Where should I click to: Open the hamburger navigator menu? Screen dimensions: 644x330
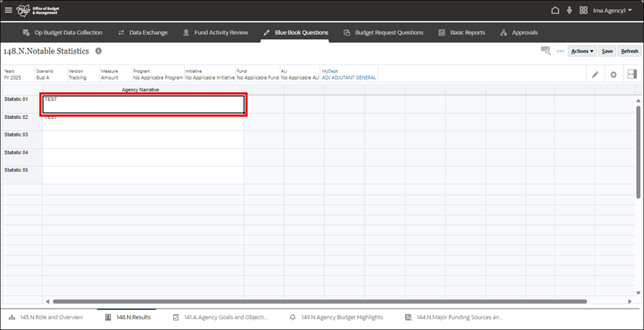coord(9,11)
